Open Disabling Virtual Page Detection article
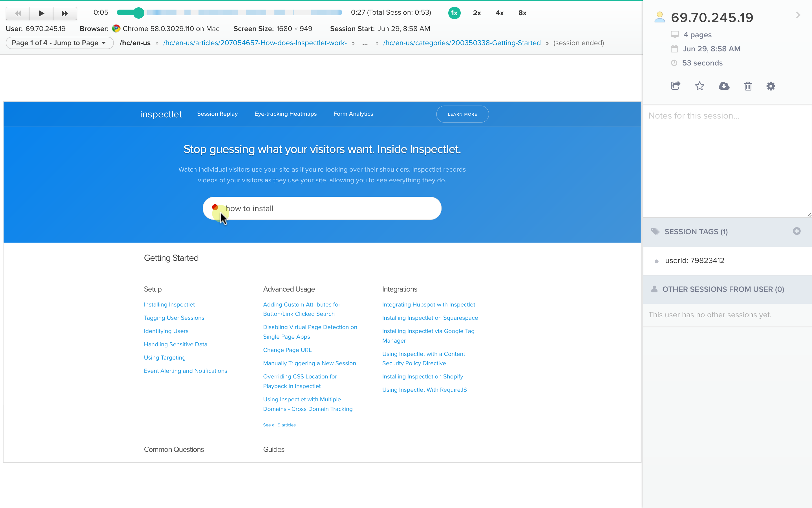The image size is (812, 508). coord(310,332)
